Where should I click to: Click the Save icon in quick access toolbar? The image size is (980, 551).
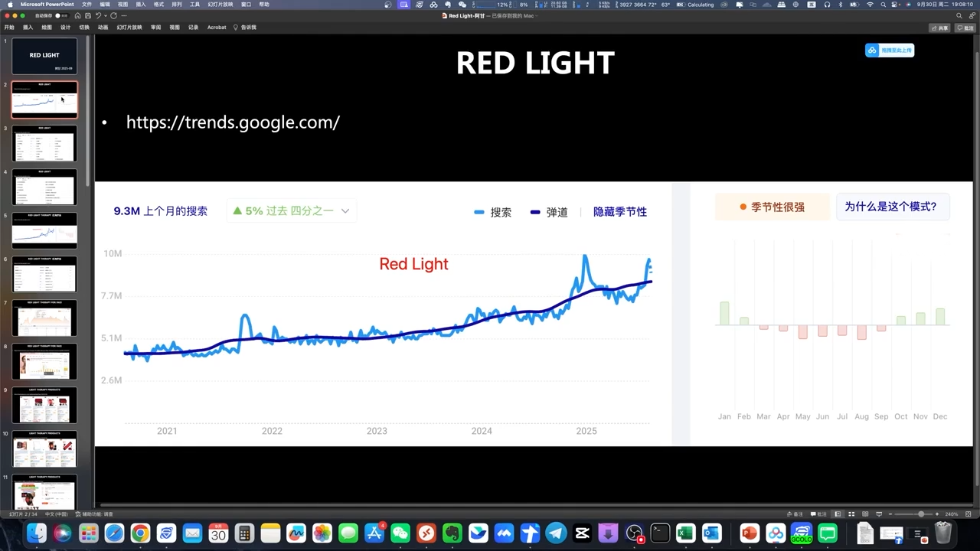click(88, 15)
